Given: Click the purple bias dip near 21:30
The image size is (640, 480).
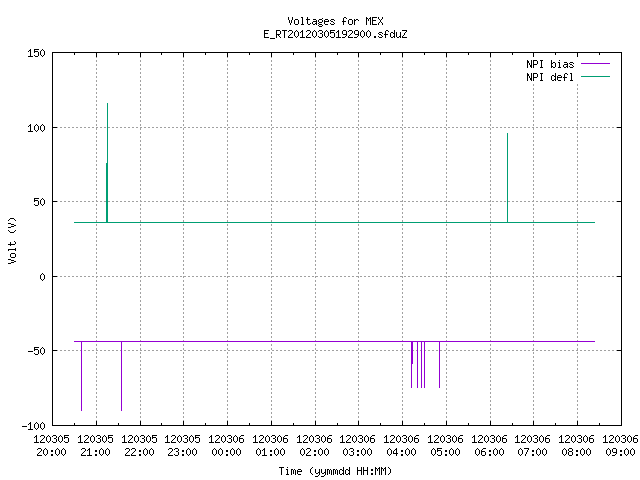Looking at the screenshot, I should [122, 376].
